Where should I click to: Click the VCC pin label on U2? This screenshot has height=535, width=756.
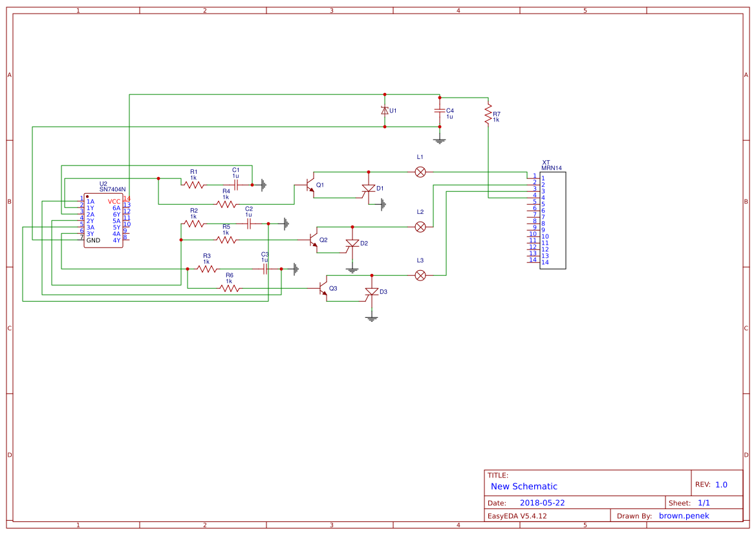click(x=114, y=202)
